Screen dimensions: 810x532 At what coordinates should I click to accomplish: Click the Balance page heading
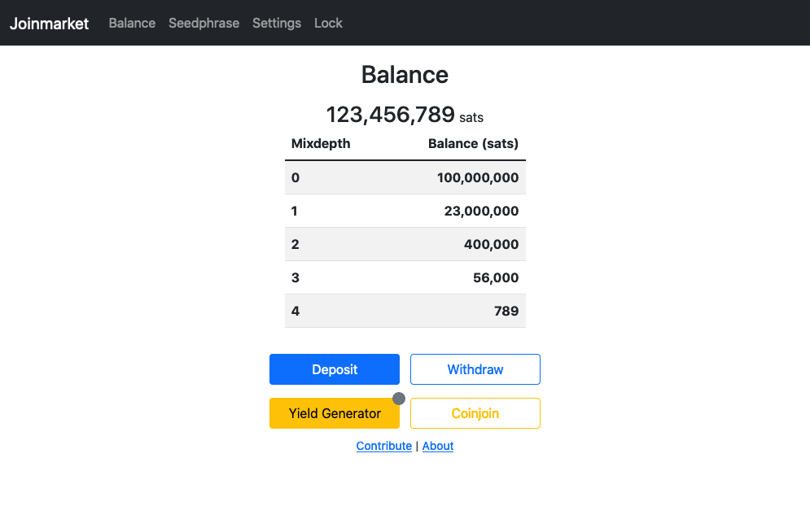(405, 75)
